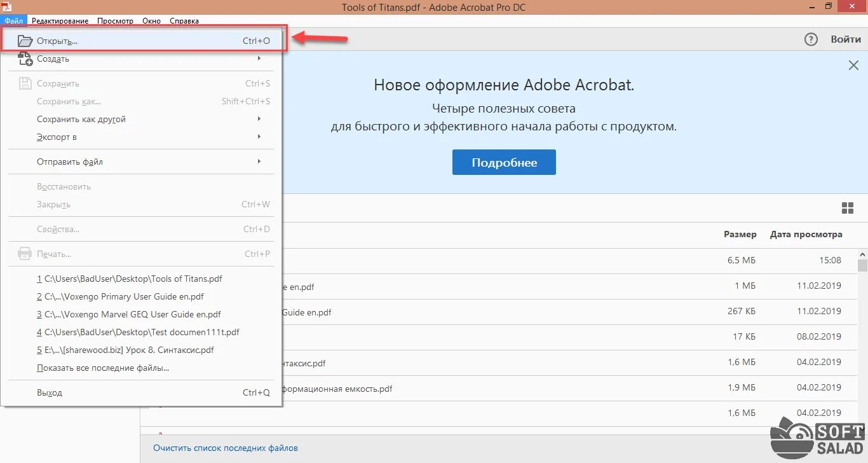
Task: Click the 1,9 МБ size cell
Action: point(741,387)
